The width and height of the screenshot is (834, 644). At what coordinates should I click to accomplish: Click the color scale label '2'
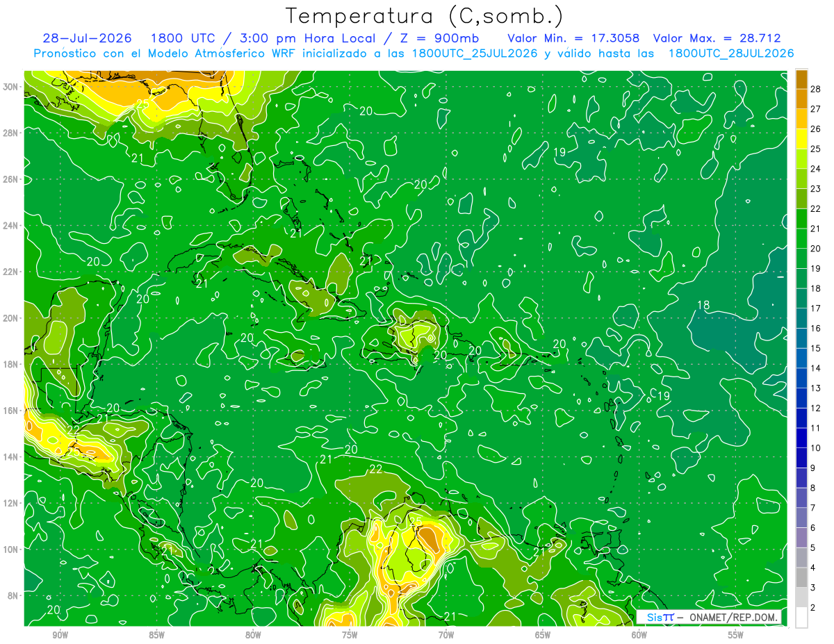tap(813, 608)
